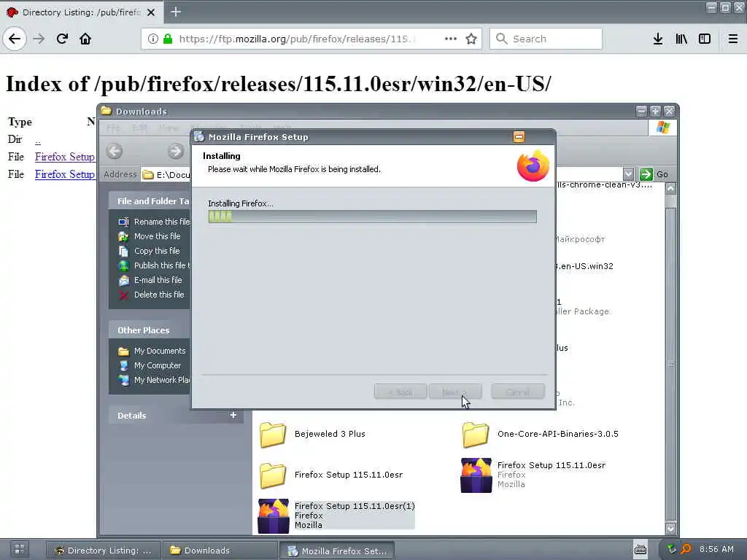Follow the parent directory '..' link
The image size is (747, 560).
click(x=38, y=139)
